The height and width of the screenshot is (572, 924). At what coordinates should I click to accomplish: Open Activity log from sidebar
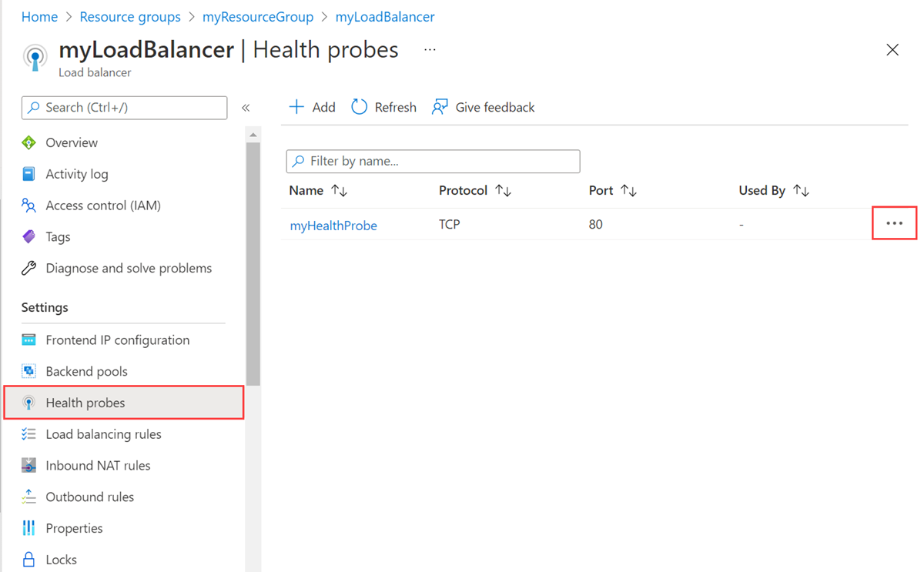76,174
